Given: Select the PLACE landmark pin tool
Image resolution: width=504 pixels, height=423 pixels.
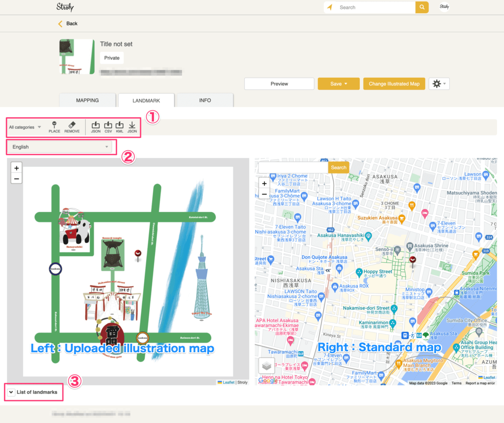Looking at the screenshot, I should [x=54, y=127].
